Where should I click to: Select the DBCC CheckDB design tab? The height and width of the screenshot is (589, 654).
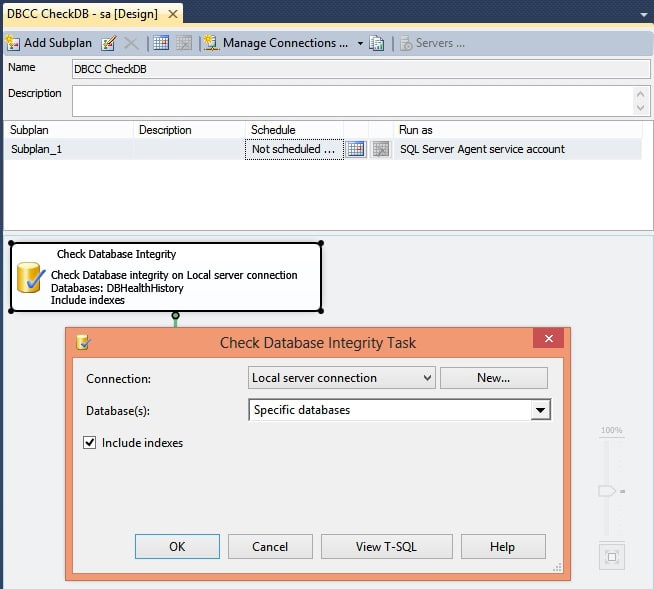click(x=83, y=14)
